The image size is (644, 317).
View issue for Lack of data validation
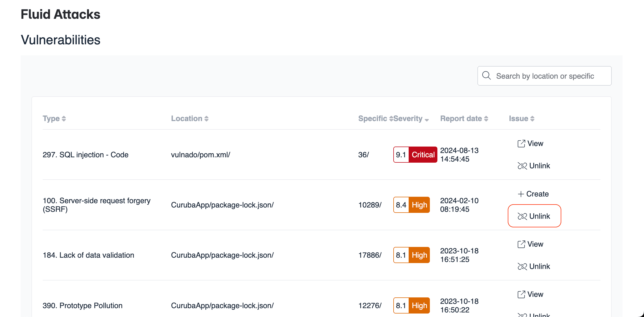[530, 244]
